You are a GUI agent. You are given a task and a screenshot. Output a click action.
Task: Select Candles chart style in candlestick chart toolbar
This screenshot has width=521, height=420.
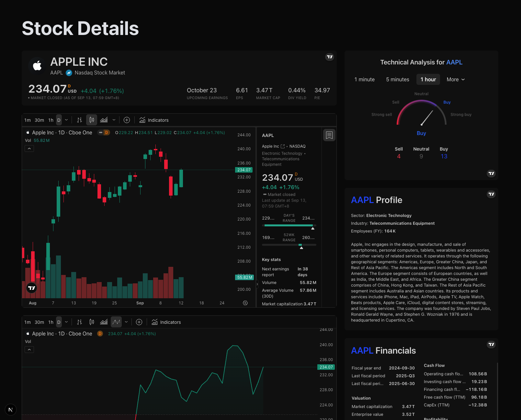point(92,120)
